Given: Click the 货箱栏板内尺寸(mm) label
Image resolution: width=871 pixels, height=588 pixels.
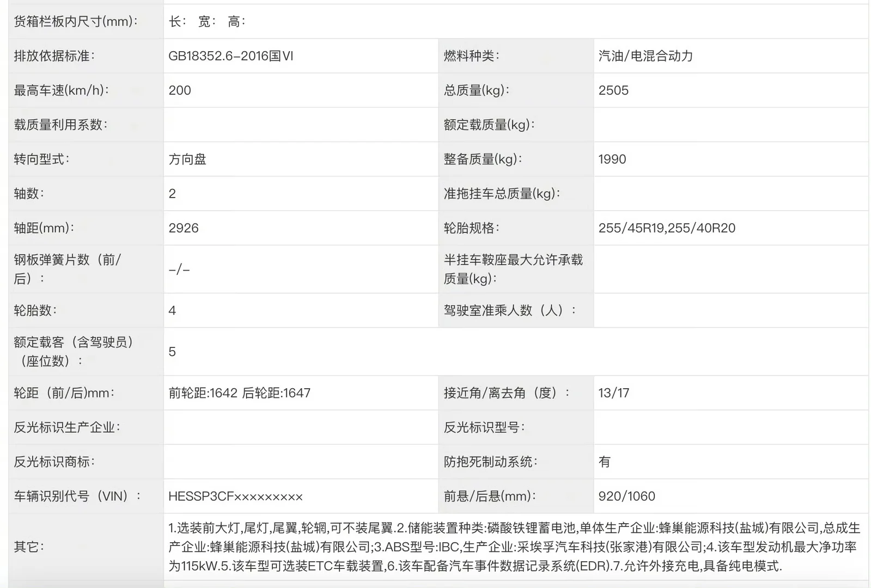Looking at the screenshot, I should 76,22.
